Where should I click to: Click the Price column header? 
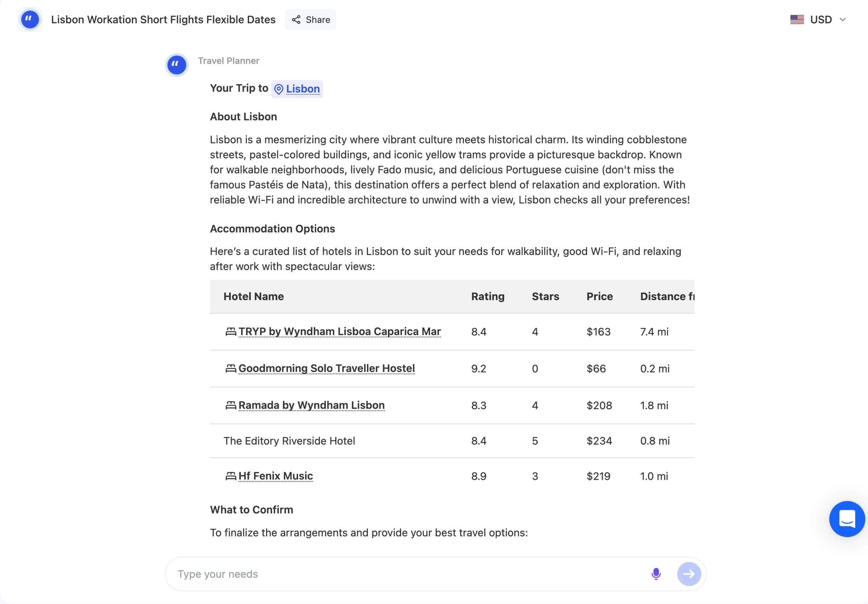click(599, 296)
